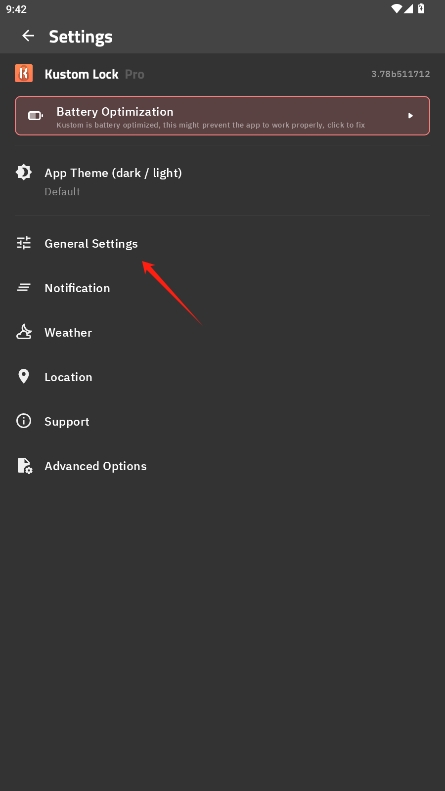This screenshot has width=445, height=791.
Task: Open Weather settings entry
Action: [x=222, y=332]
